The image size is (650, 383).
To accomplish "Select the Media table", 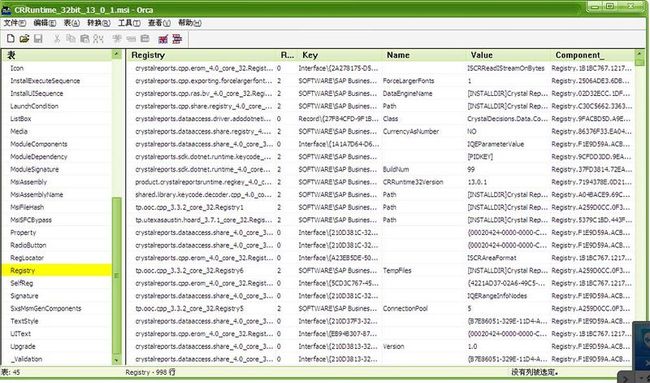I will (19, 131).
